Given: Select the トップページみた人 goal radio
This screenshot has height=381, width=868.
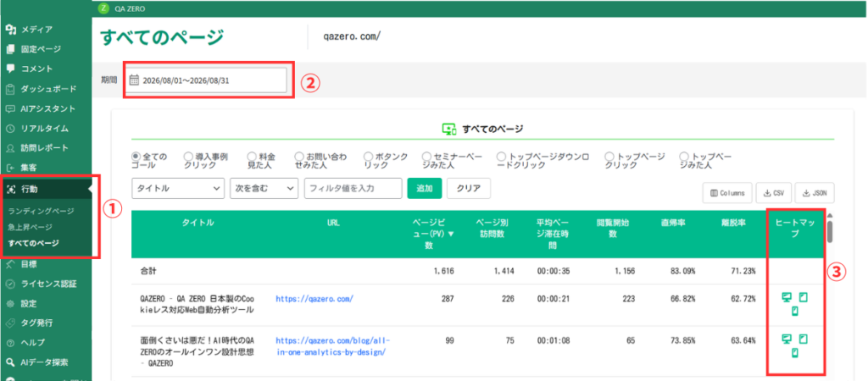Looking at the screenshot, I should click(x=684, y=157).
